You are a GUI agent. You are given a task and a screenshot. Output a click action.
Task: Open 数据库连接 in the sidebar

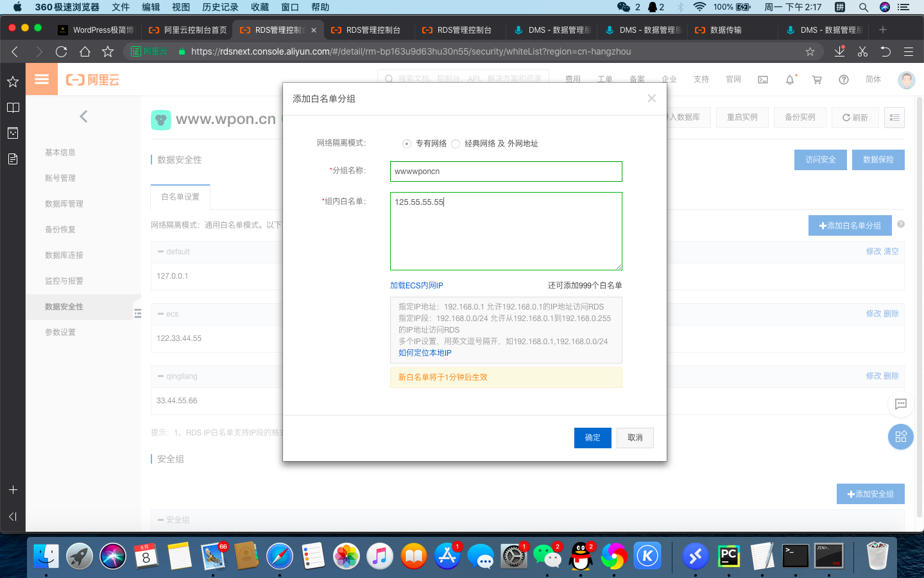(x=64, y=255)
